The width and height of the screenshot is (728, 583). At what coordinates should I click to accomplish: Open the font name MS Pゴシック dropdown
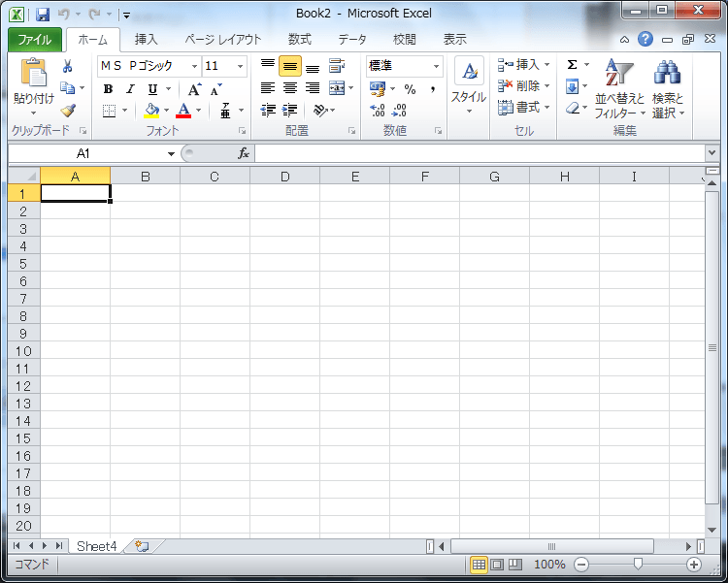[x=194, y=66]
